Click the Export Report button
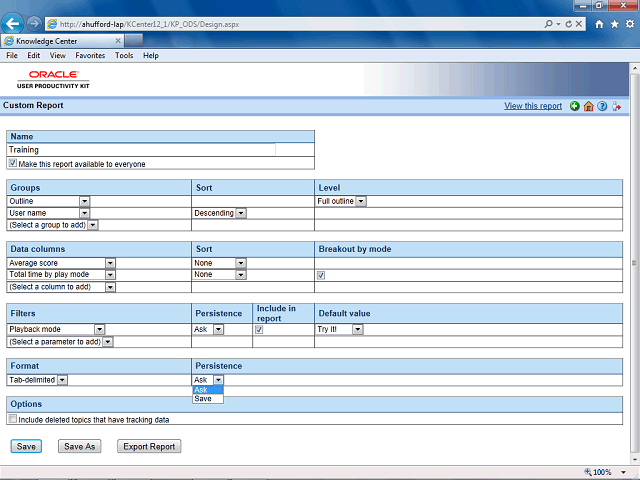The image size is (640, 480). 149,447
